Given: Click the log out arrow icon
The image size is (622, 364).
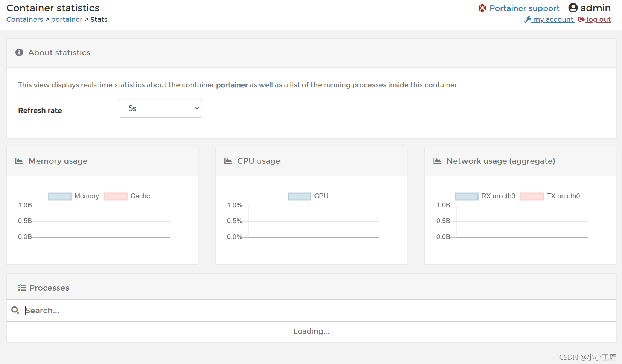Looking at the screenshot, I should pyautogui.click(x=581, y=20).
